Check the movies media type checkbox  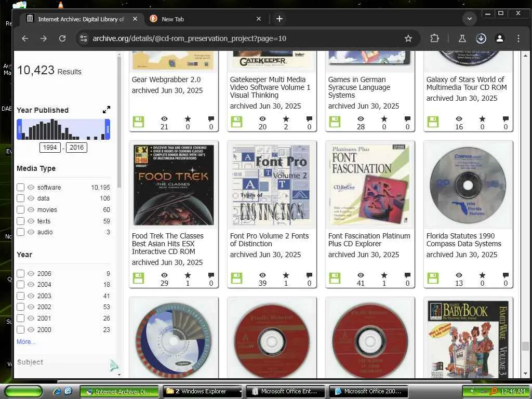tap(20, 210)
